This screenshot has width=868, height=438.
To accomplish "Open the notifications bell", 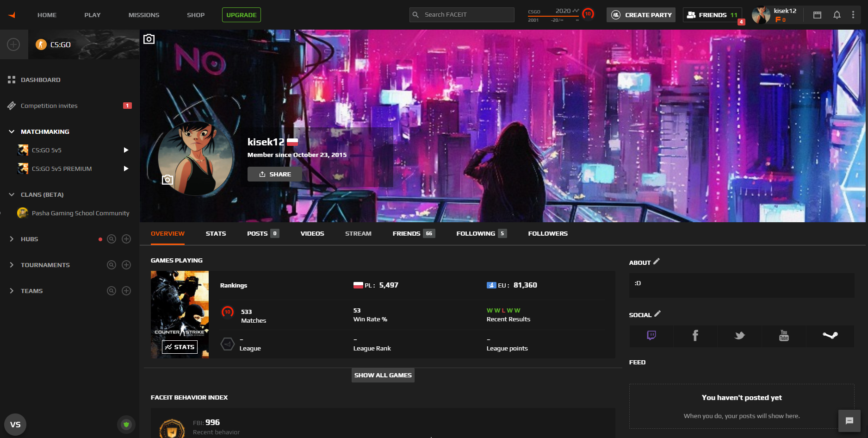I will [837, 15].
